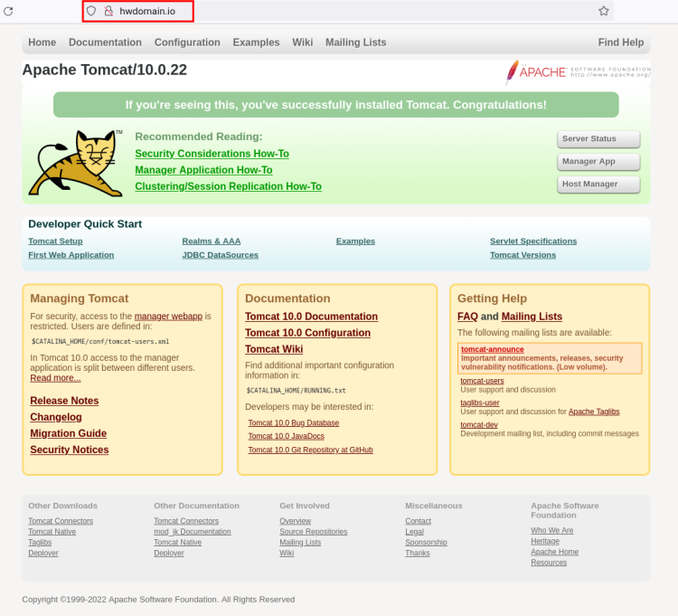Open the tomcat-announce mailing list link
This screenshot has width=678, height=616.
[x=493, y=349]
